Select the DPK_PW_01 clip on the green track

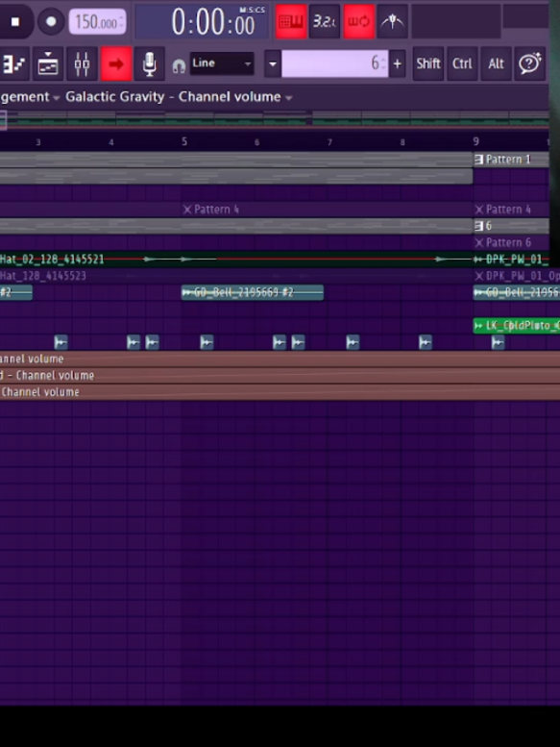(511, 260)
